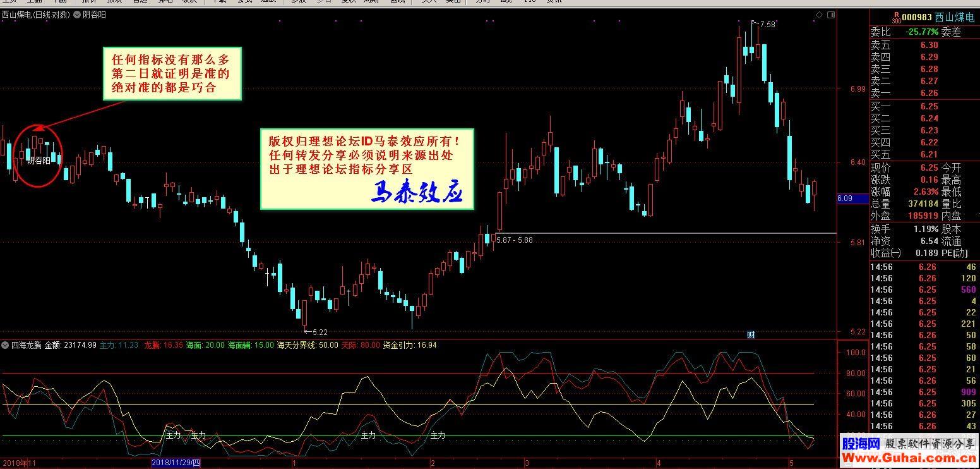Click stock name 西山煤电 in quote panel

coord(955,18)
